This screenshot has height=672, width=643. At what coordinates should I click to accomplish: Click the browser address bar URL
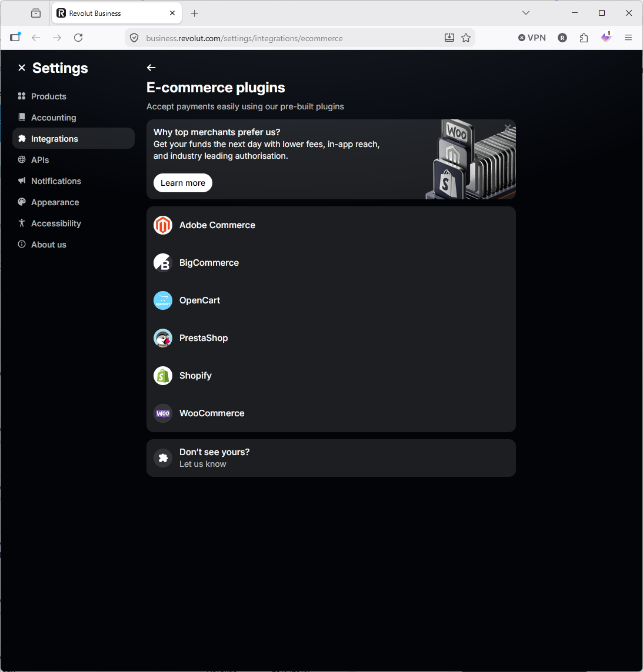click(244, 38)
